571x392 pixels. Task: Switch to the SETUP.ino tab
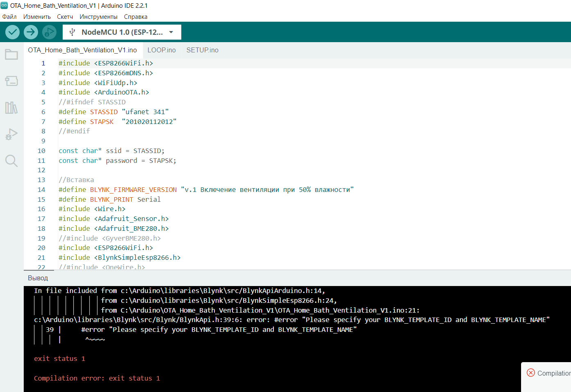[203, 50]
